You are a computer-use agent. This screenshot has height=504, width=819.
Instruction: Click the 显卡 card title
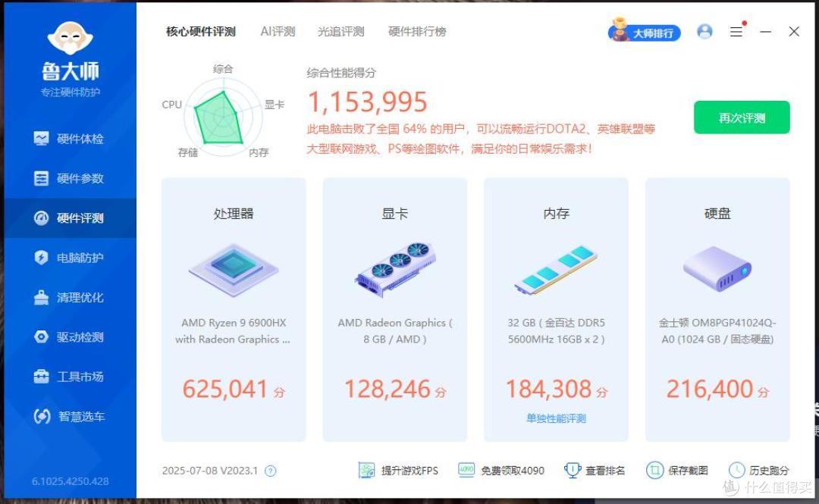coord(395,214)
